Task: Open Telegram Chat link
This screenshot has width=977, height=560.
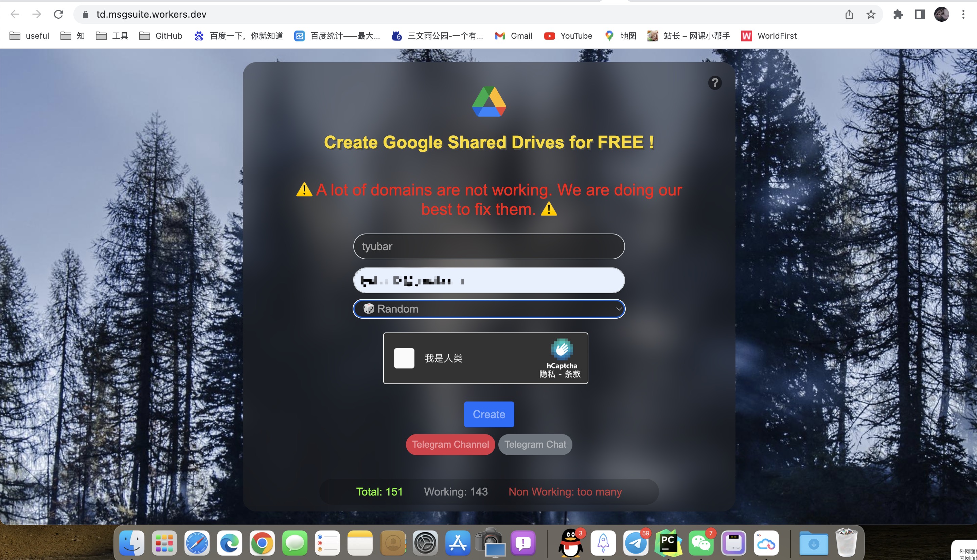Action: [535, 444]
